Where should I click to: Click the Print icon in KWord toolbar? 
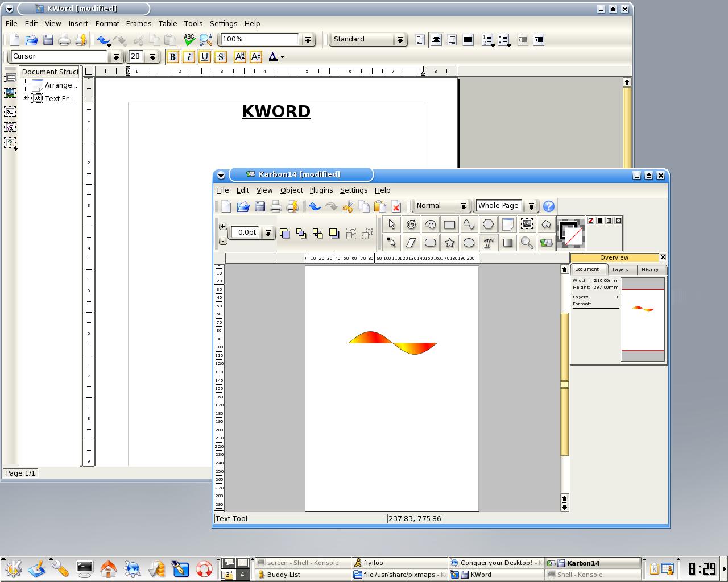[64, 39]
